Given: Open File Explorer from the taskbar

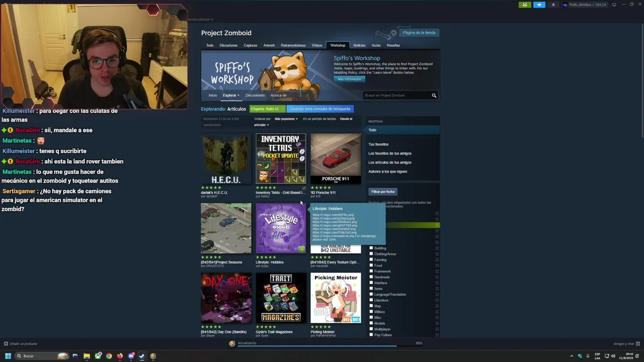Looking at the screenshot, I should tap(87, 356).
